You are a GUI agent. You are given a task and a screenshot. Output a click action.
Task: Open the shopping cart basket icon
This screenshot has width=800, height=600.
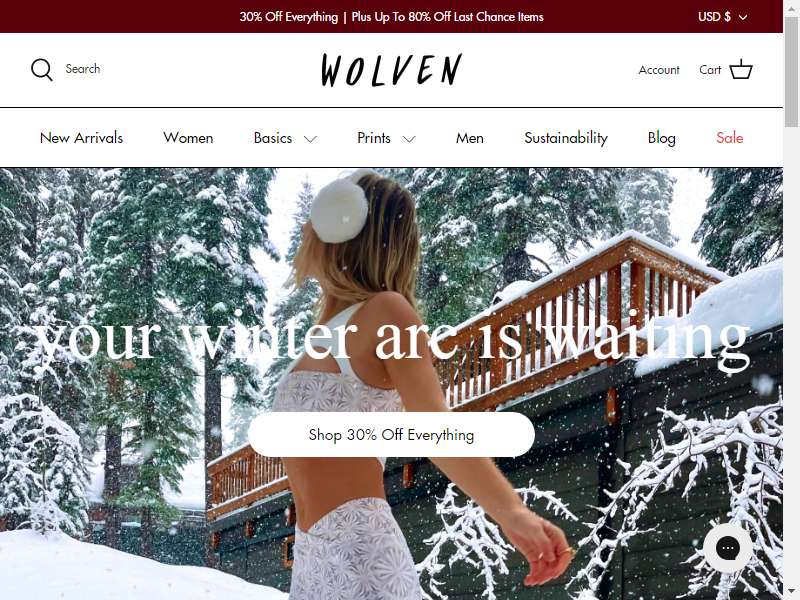[x=741, y=69]
